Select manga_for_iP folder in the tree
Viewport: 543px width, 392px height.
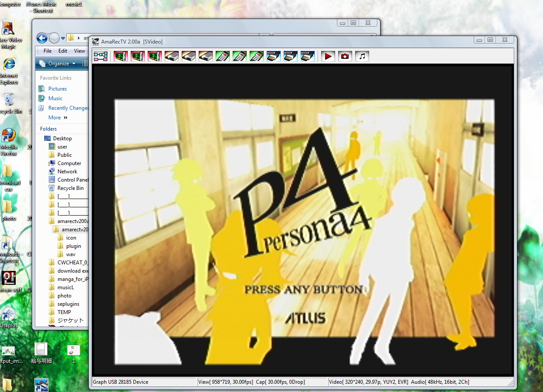[73, 279]
